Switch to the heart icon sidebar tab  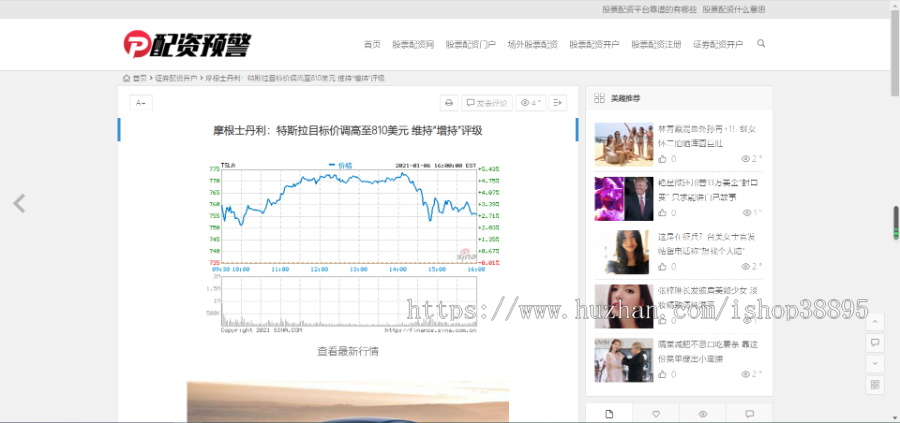pyautogui.click(x=656, y=413)
